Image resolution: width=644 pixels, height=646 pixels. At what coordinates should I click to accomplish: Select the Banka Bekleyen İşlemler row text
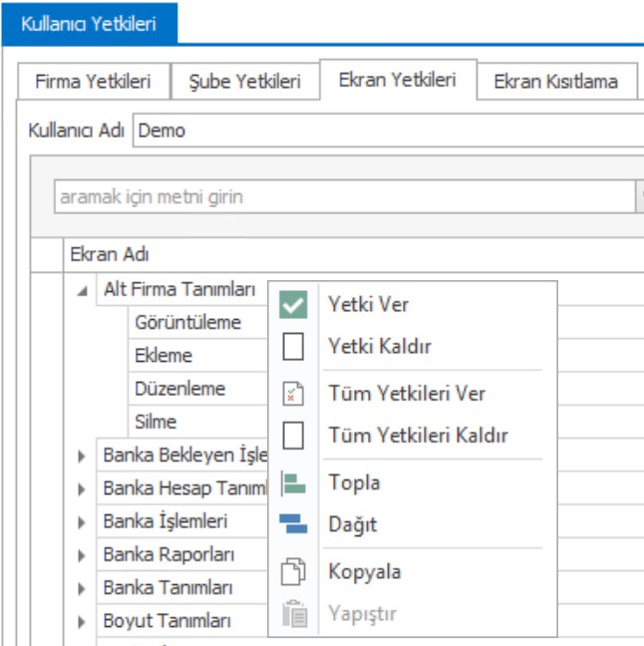click(185, 456)
